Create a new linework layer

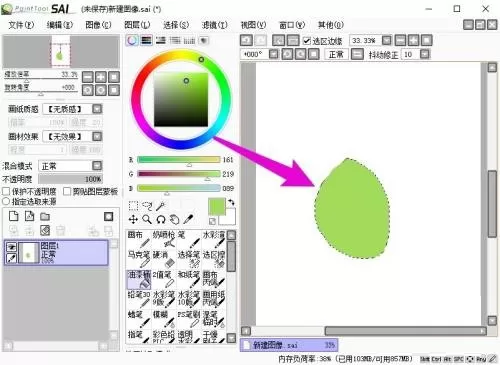click(x=29, y=216)
